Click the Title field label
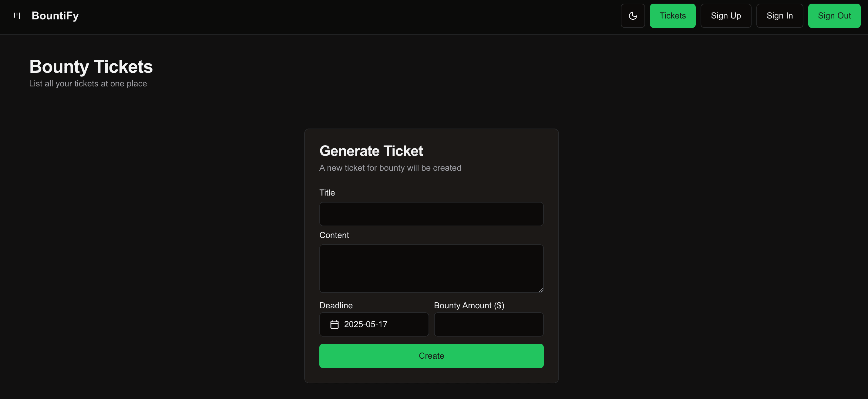 (327, 193)
